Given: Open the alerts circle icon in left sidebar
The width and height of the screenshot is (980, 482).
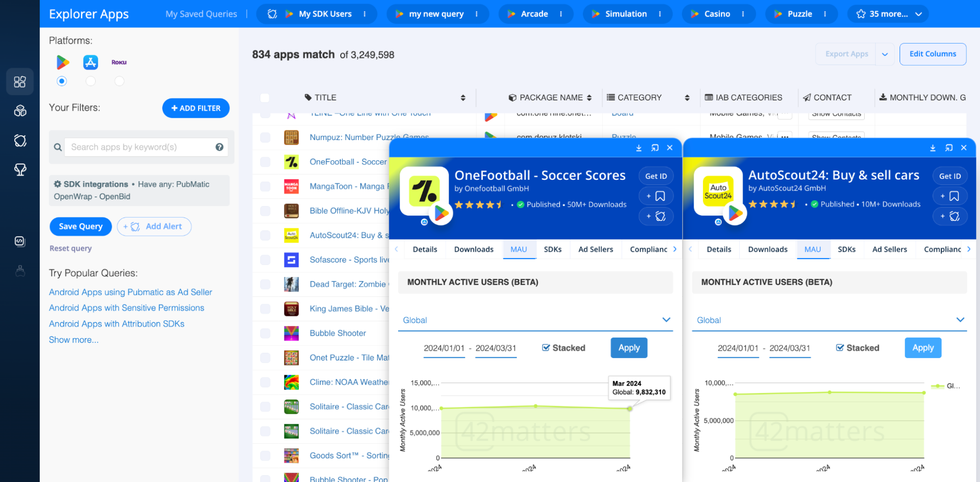Looking at the screenshot, I should click(x=20, y=141).
